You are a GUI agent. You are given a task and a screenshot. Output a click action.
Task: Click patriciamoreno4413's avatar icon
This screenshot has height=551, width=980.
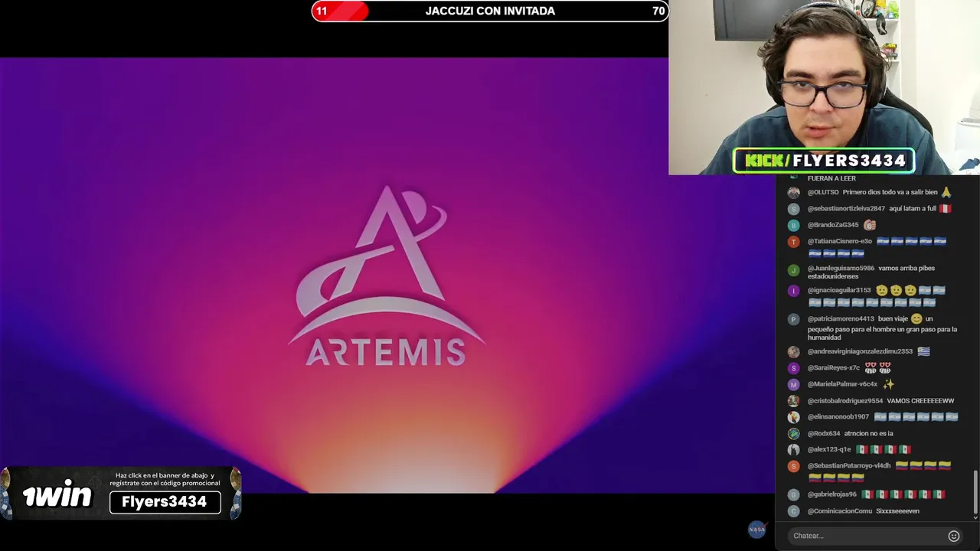click(x=793, y=319)
